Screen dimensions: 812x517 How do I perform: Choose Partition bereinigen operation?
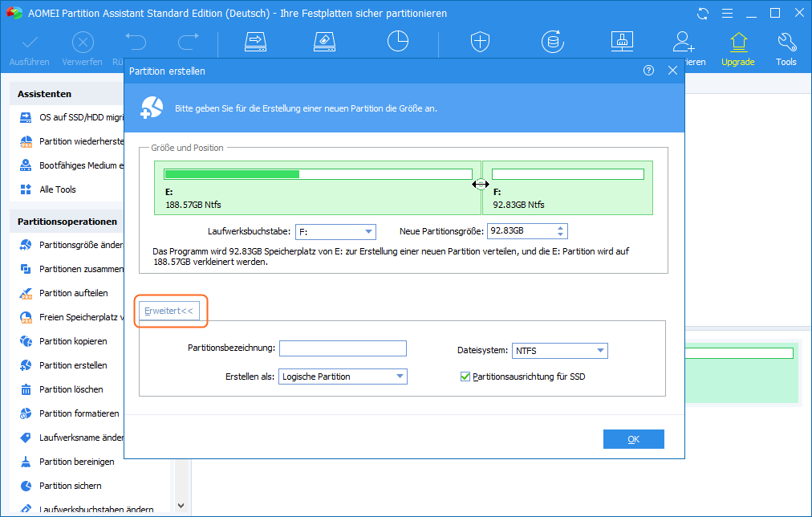tap(67, 462)
